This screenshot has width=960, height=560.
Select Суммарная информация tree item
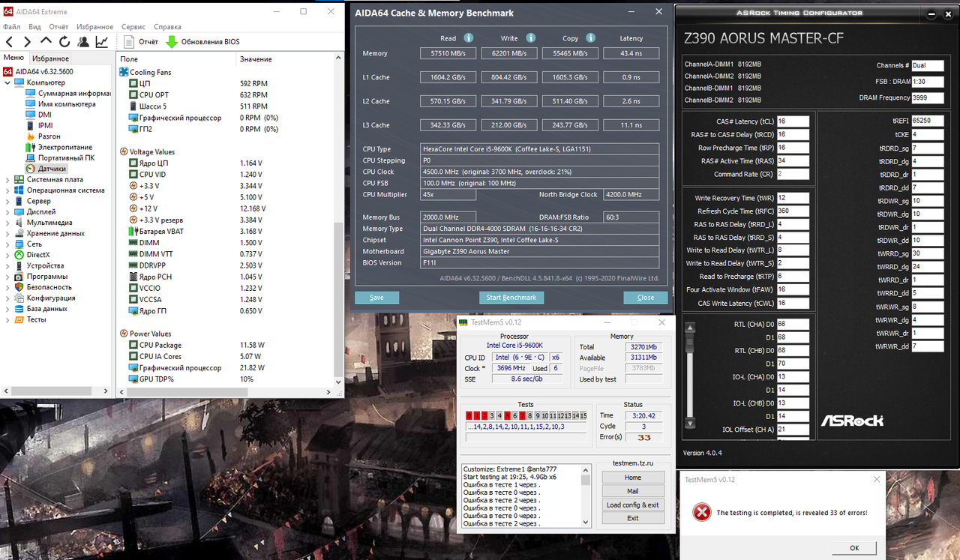pos(67,94)
